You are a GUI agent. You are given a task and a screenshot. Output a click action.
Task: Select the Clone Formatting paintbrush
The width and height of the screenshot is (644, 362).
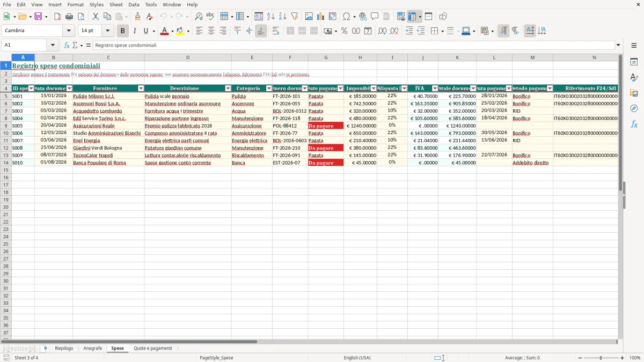[x=137, y=17]
